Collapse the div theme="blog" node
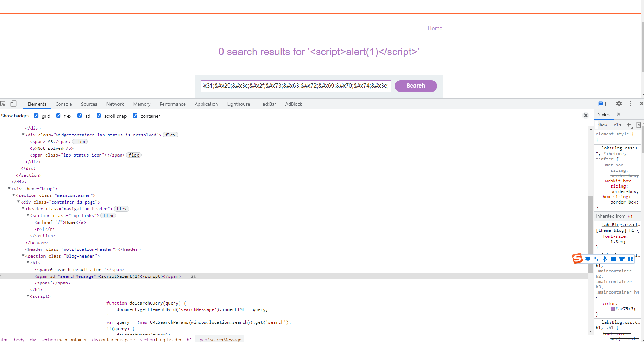The image size is (644, 342). (9, 188)
